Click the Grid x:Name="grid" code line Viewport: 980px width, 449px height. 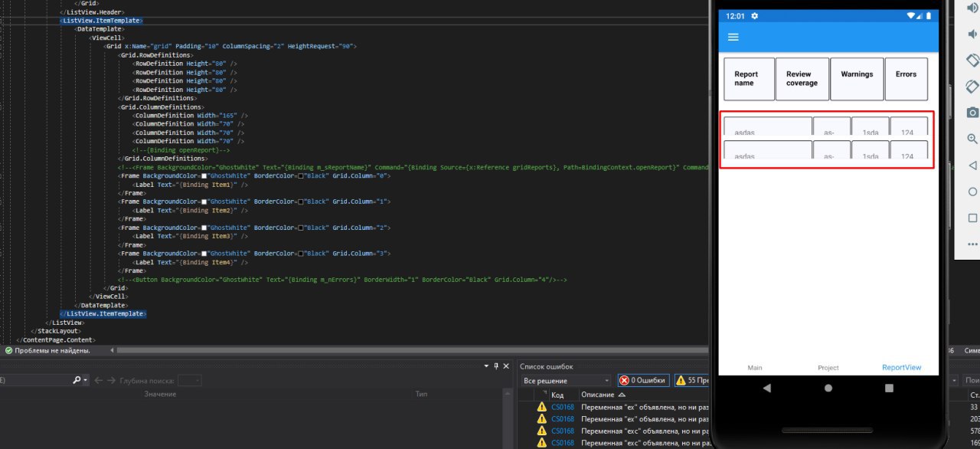[230, 46]
